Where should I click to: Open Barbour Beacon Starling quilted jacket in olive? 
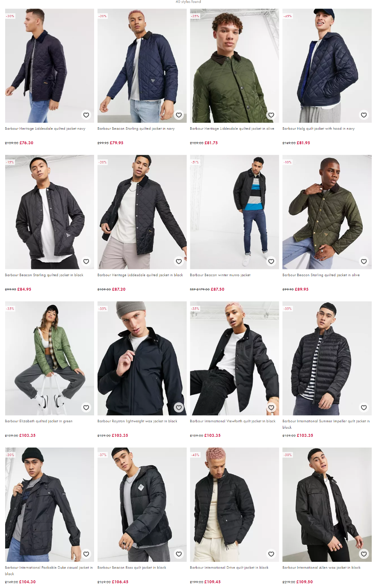pos(321,275)
